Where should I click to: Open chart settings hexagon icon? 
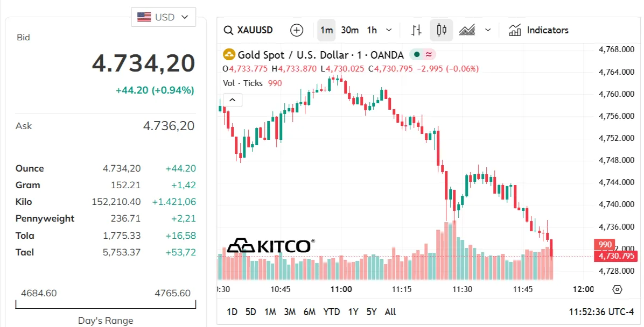point(617,289)
